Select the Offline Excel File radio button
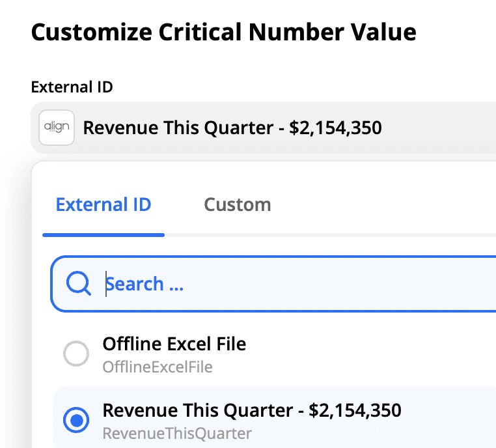496x448 pixels. click(76, 354)
